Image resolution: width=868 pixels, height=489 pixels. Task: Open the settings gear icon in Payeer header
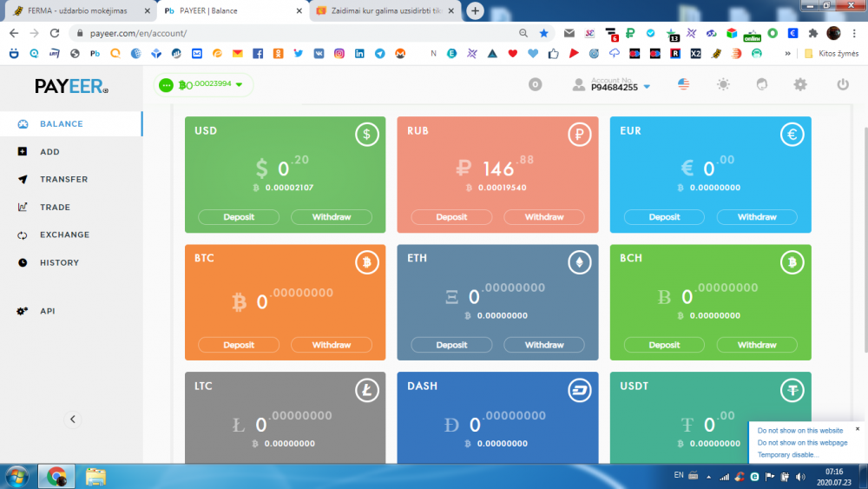point(800,84)
